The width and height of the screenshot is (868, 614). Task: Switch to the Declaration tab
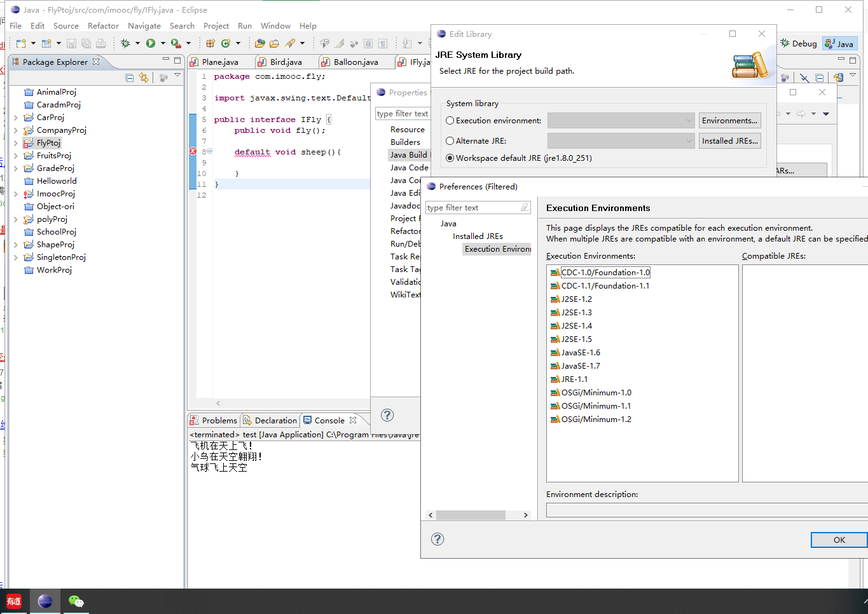pos(270,420)
